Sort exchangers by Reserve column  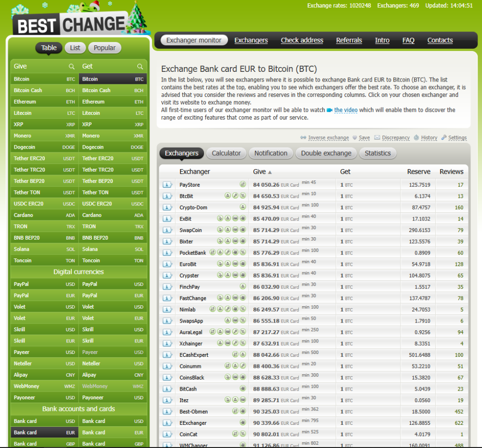coord(418,172)
